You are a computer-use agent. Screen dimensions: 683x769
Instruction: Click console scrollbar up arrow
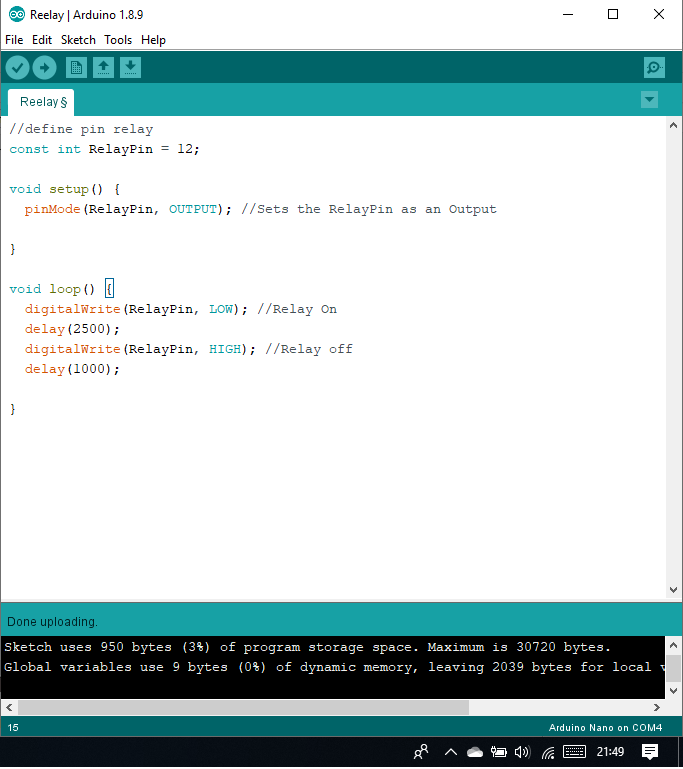(x=673, y=645)
